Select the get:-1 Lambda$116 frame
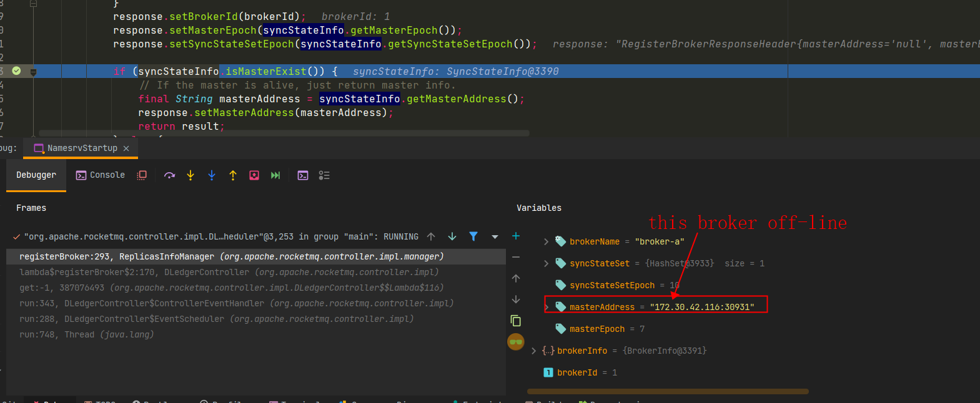The image size is (980, 403). coord(256,288)
